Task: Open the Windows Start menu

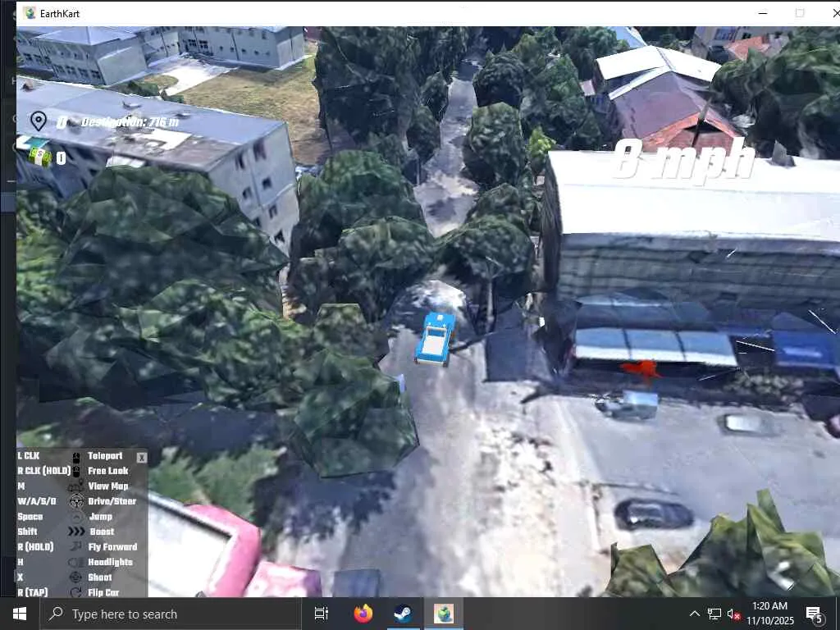Action: [20, 614]
